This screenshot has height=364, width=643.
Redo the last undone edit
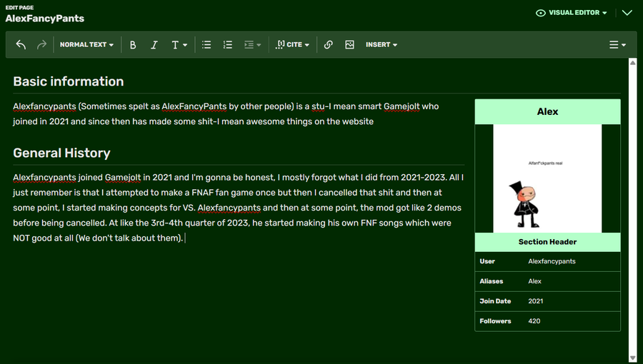[41, 45]
